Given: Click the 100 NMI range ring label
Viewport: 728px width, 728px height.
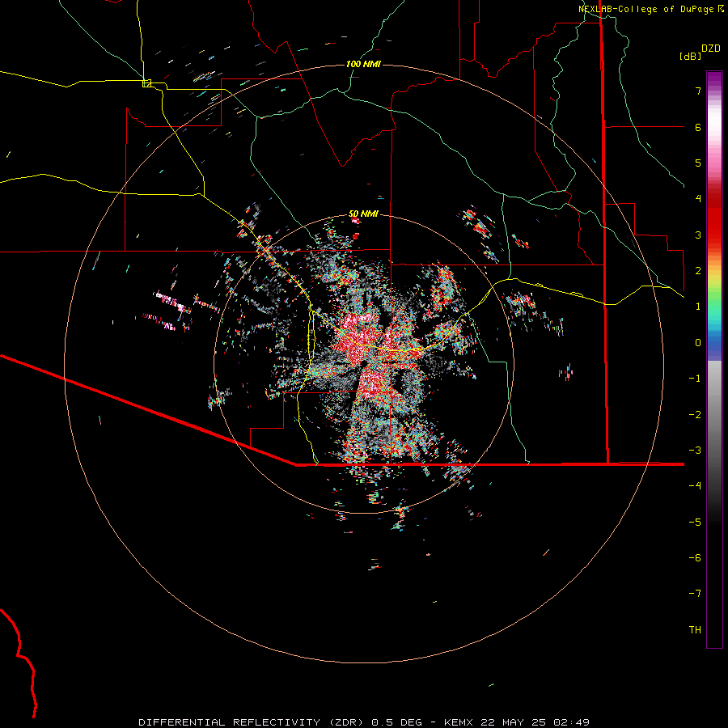Looking at the screenshot, I should (x=363, y=64).
